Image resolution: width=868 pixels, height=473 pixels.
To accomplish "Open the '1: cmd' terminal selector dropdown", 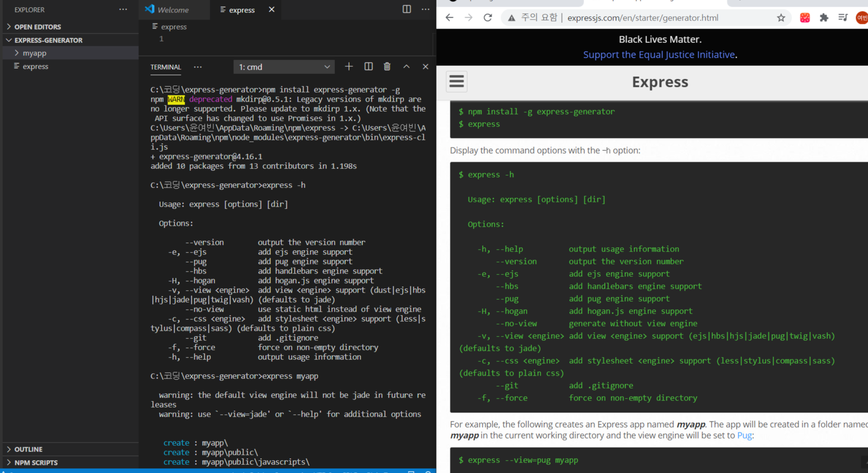I will pos(284,67).
